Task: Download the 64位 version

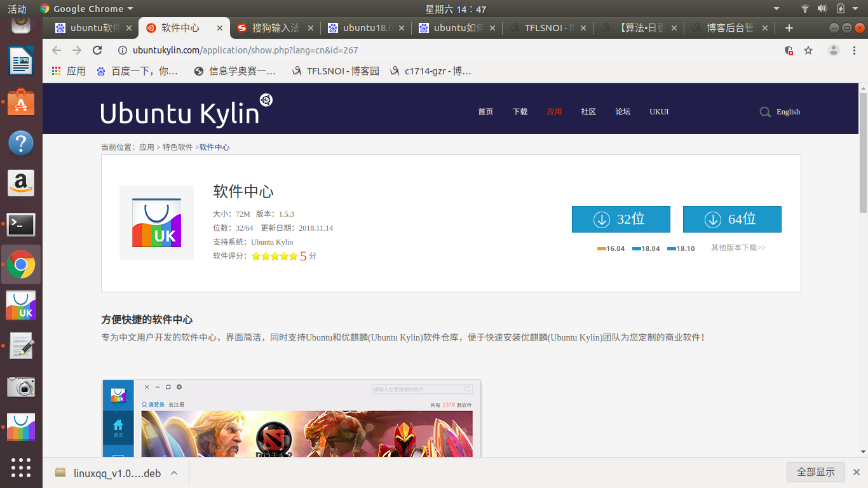Action: tap(732, 219)
